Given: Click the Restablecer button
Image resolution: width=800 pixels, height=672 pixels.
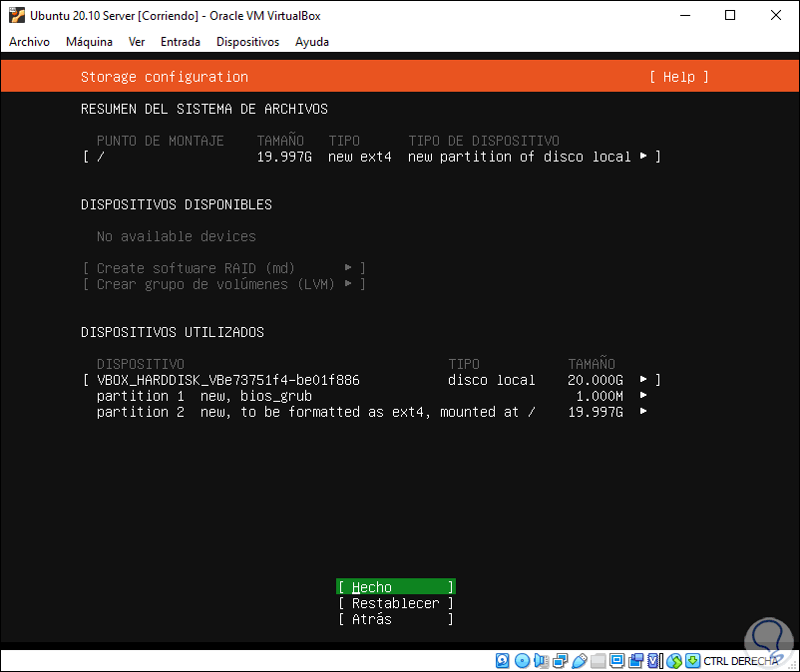Looking at the screenshot, I should pos(395,603).
